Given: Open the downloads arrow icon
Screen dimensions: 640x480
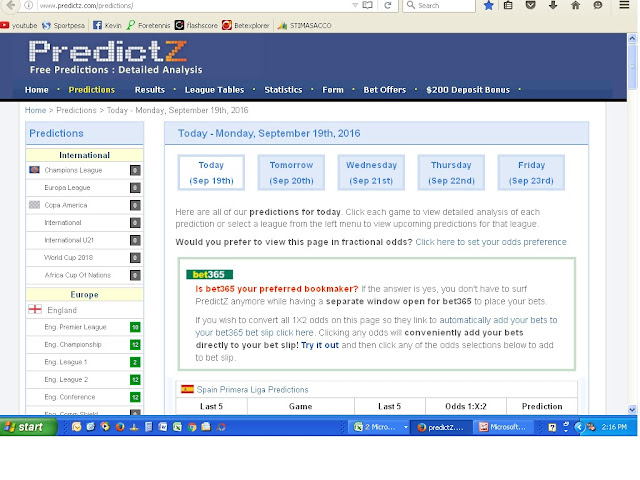Looking at the screenshot, I should [553, 5].
